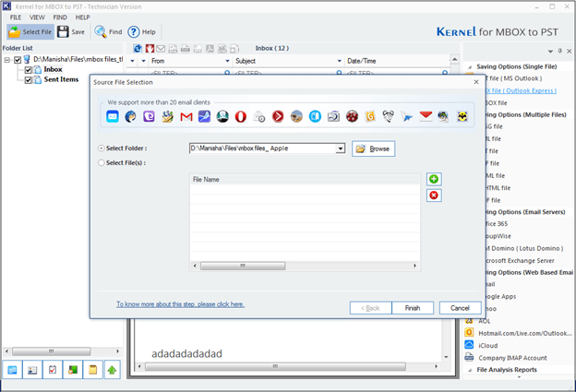Viewport: 576px width, 392px height.
Task: Open the FIND menu
Action: pyautogui.click(x=60, y=18)
